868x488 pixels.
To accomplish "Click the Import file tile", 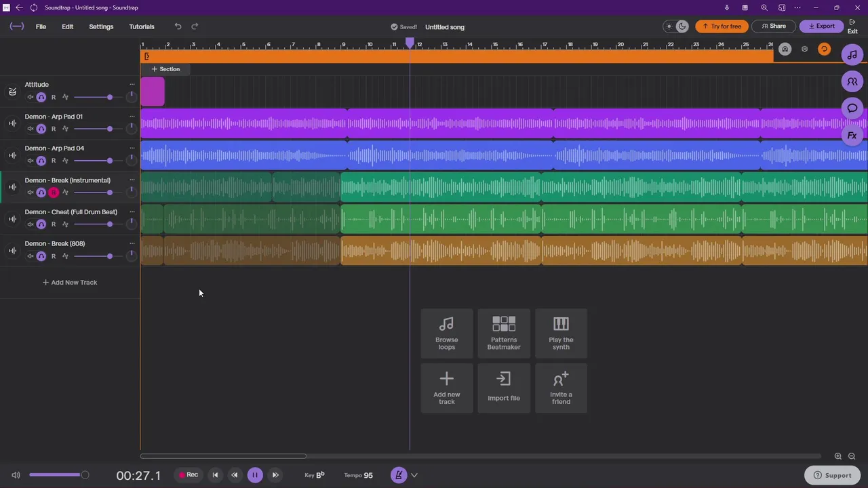I will (504, 388).
